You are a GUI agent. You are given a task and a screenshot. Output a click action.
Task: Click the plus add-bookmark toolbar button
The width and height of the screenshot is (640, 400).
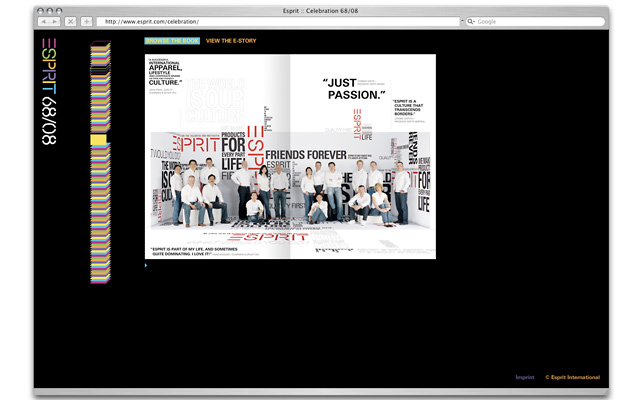(86, 22)
